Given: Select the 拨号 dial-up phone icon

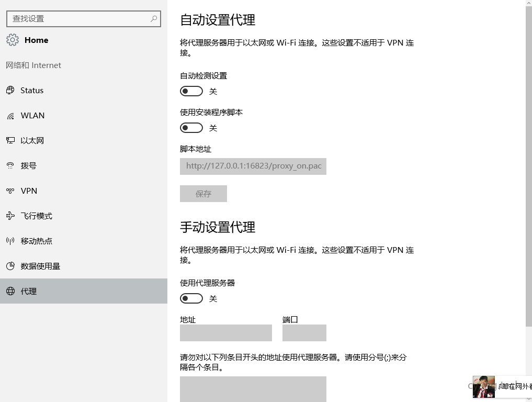Looking at the screenshot, I should [12, 165].
